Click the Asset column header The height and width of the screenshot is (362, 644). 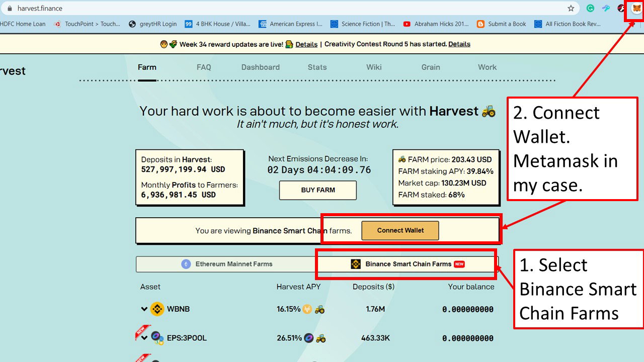150,287
